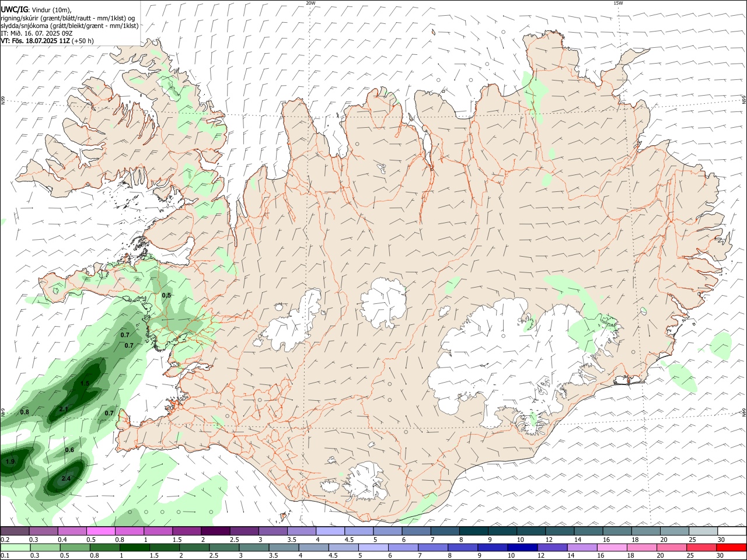Click the white 30 swatch in upper scale

[x=732, y=531]
